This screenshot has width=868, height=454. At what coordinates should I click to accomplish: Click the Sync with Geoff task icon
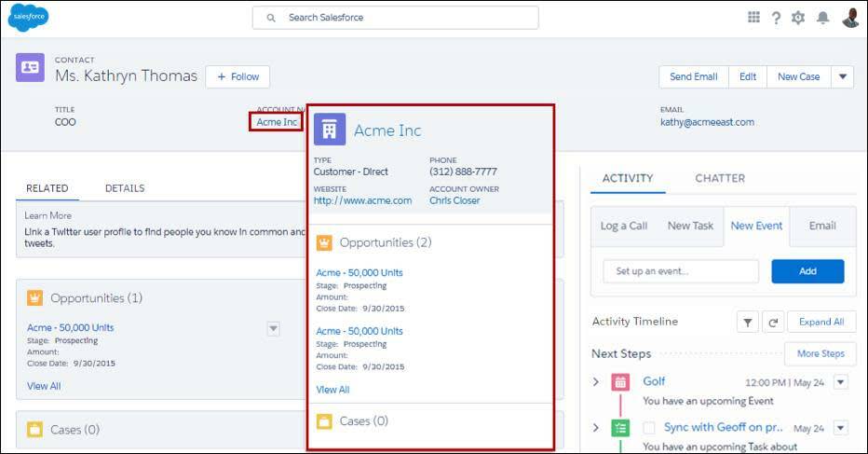pos(620,428)
